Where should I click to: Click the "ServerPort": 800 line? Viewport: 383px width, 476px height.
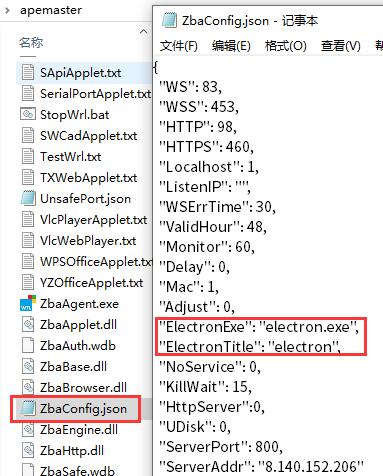[x=221, y=447]
